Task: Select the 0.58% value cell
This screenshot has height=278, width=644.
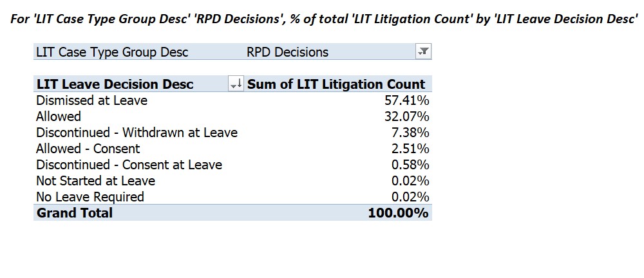Action: click(x=410, y=165)
